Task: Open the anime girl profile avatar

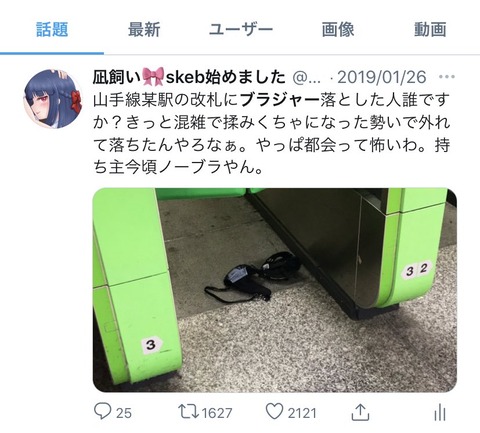Action: pos(53,99)
